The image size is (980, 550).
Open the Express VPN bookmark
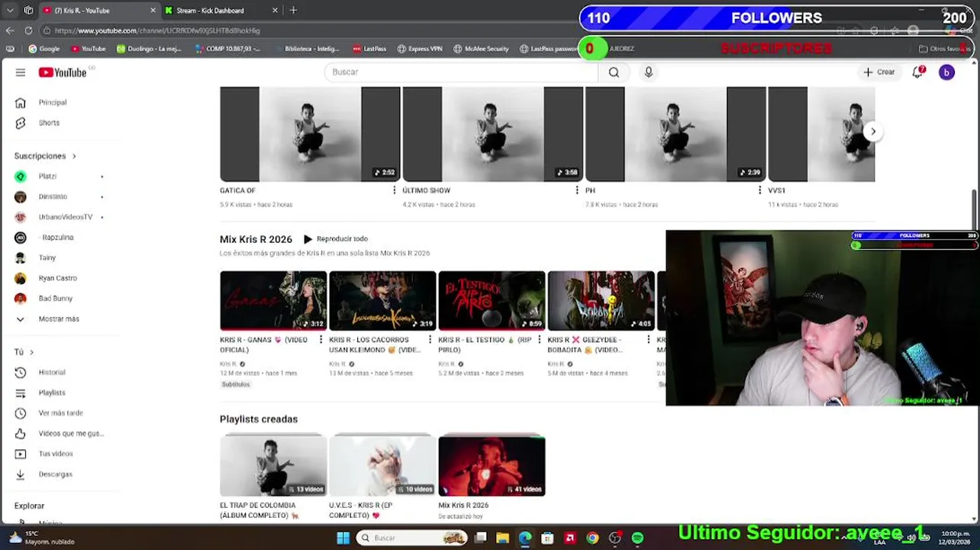tap(420, 49)
